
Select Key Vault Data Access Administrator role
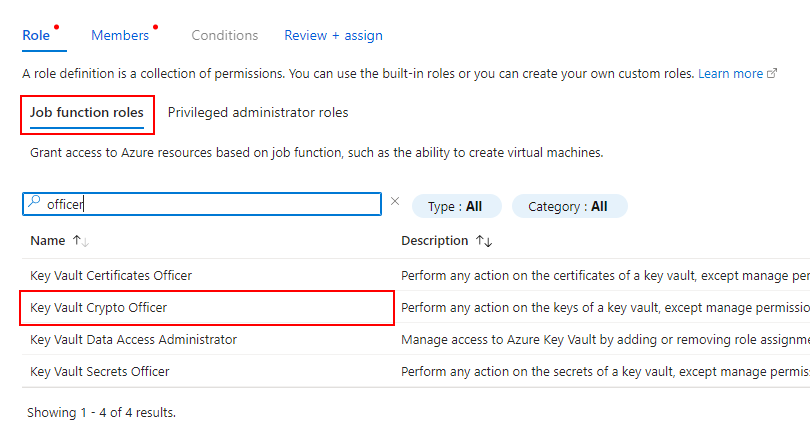click(133, 340)
